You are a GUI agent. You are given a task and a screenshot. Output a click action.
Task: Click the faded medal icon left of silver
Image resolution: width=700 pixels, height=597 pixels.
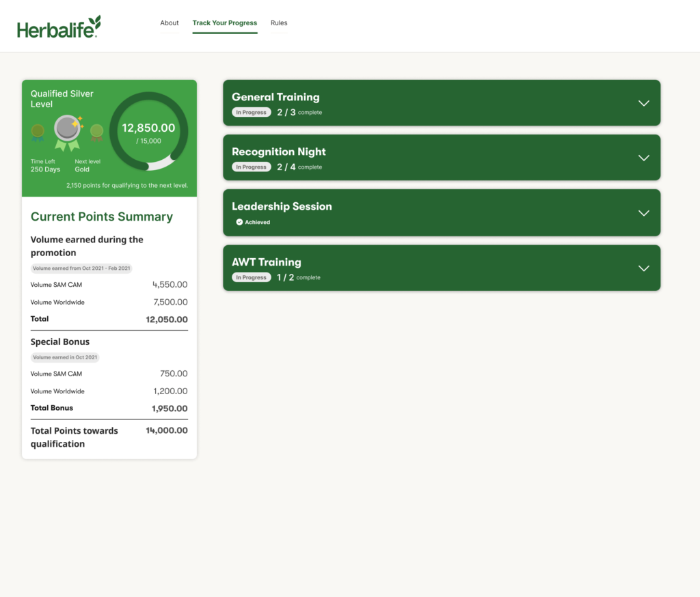pyautogui.click(x=38, y=133)
